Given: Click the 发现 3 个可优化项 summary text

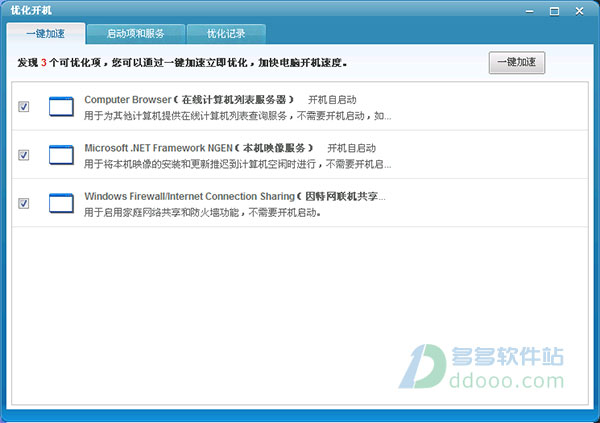Looking at the screenshot, I should pos(182,62).
